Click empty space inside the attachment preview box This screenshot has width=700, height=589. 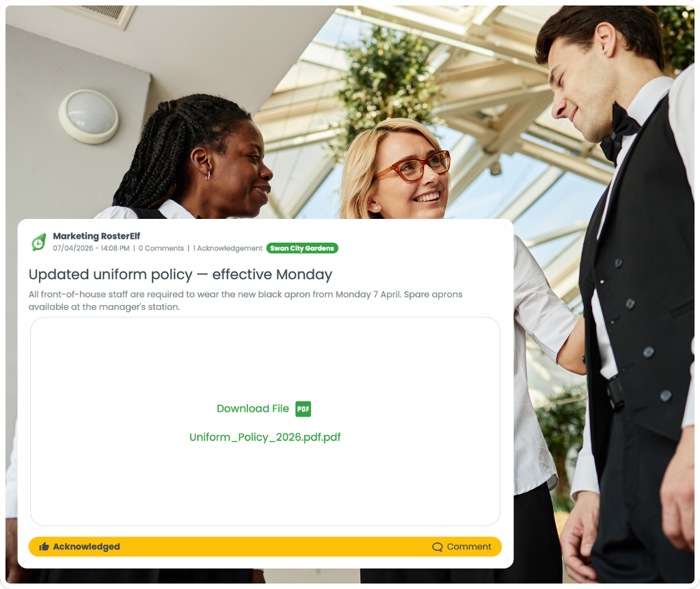tap(265, 358)
